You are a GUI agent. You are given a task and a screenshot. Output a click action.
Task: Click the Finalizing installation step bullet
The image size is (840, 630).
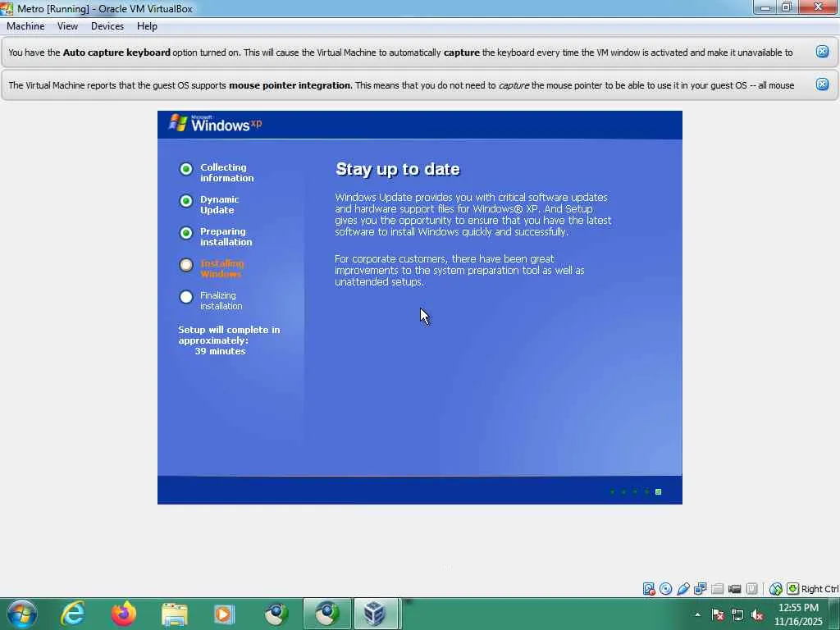tap(186, 297)
